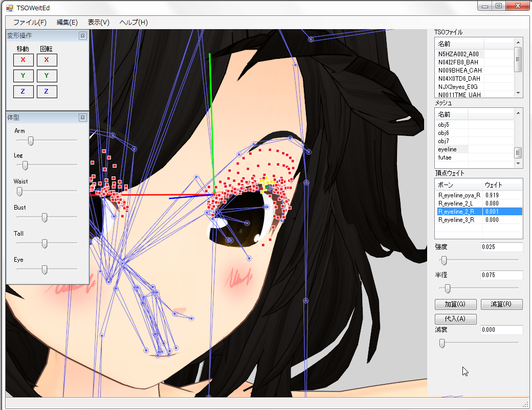Select N009BHEA_CAH in the TSO file list

pos(460,70)
